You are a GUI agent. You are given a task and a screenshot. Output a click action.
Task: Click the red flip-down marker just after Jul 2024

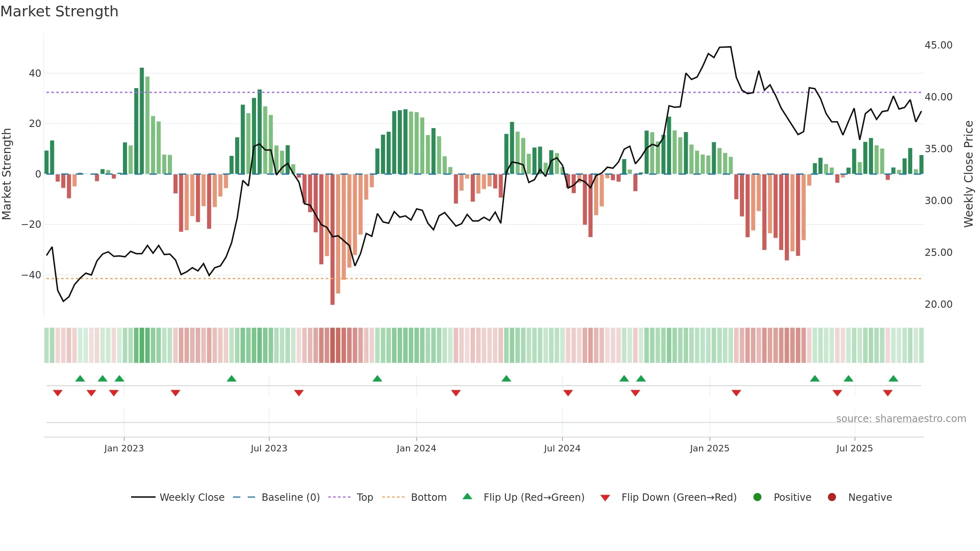click(x=568, y=393)
